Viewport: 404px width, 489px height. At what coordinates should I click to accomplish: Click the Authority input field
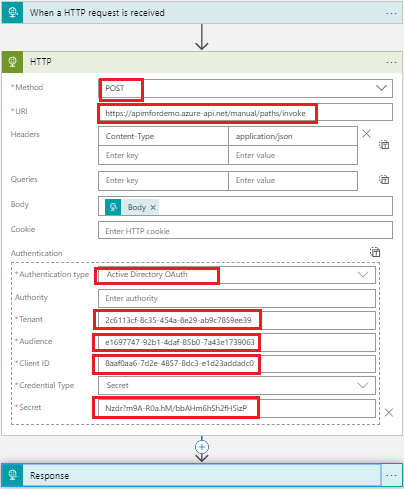click(237, 298)
